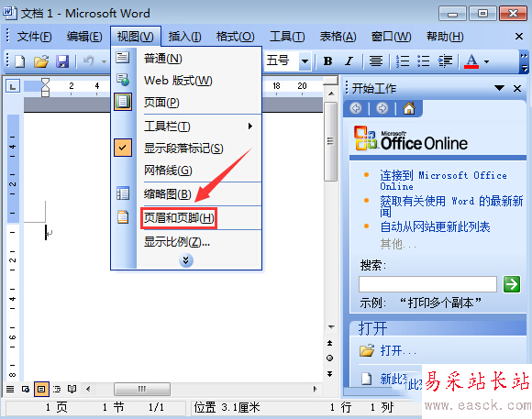Click the Outline view status icon
Screen dimensions: 532x419
57,389
